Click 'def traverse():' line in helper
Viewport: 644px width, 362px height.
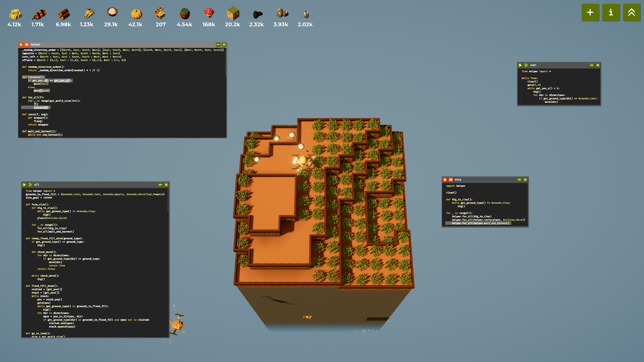point(33,77)
